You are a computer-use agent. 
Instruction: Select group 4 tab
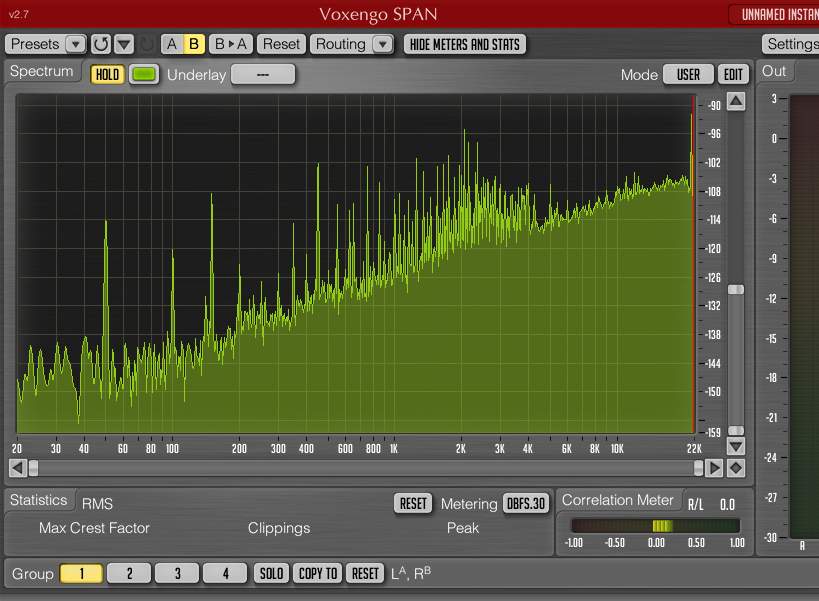tap(225, 573)
